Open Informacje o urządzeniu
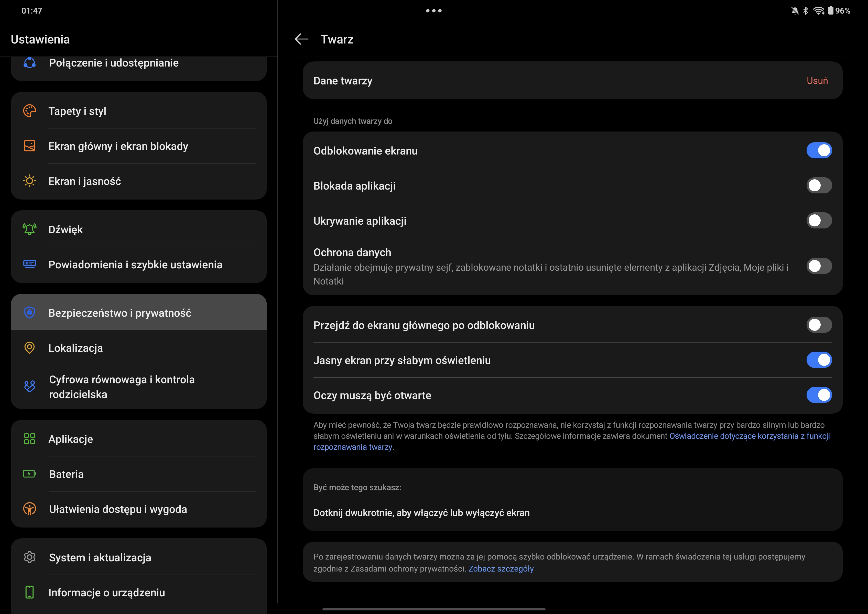868x614 pixels. (x=139, y=592)
